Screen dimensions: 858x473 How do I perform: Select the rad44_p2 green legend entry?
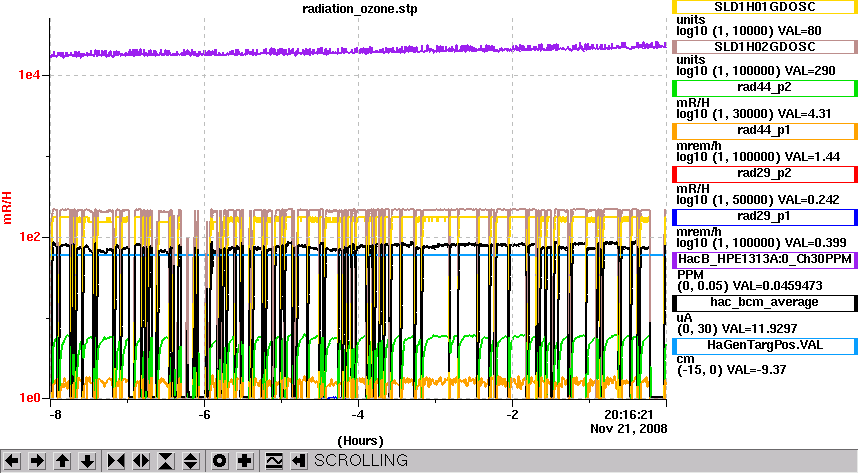click(764, 88)
